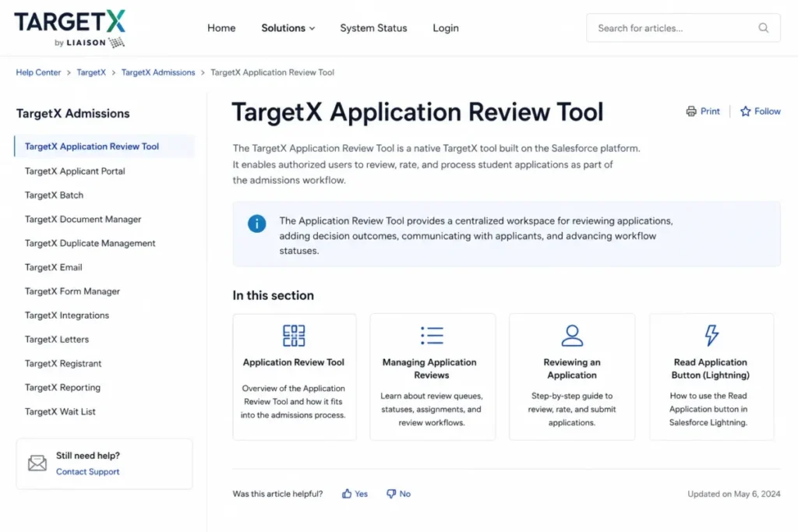Click the Updated on May 6, 2024 text
The width and height of the screenshot is (798, 532).
(734, 494)
